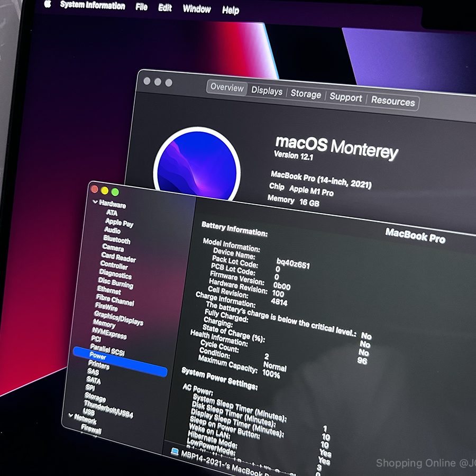The width and height of the screenshot is (476, 476).
Task: Select Printers in the sidebar
Action: [99, 364]
